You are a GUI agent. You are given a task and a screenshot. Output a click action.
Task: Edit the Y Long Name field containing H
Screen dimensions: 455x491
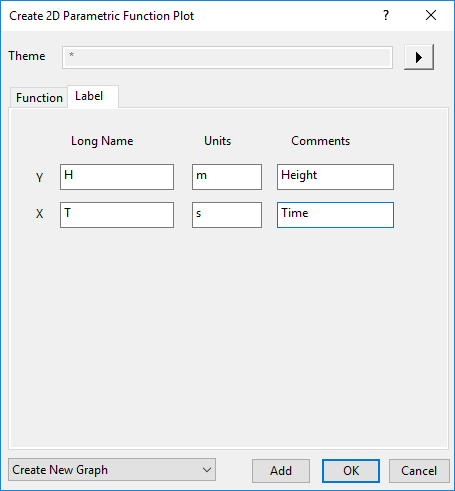(117, 177)
